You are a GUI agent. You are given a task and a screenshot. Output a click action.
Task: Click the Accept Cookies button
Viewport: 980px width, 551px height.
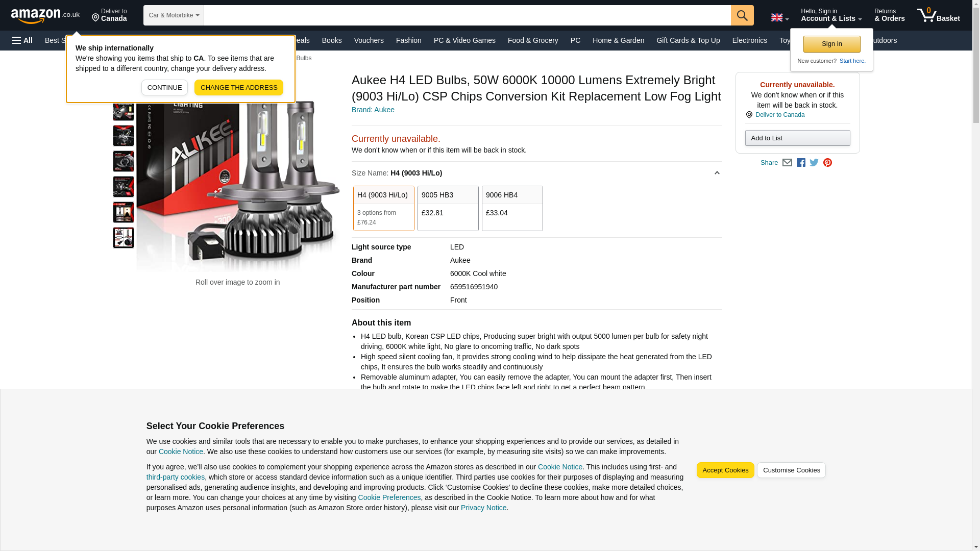pyautogui.click(x=725, y=470)
